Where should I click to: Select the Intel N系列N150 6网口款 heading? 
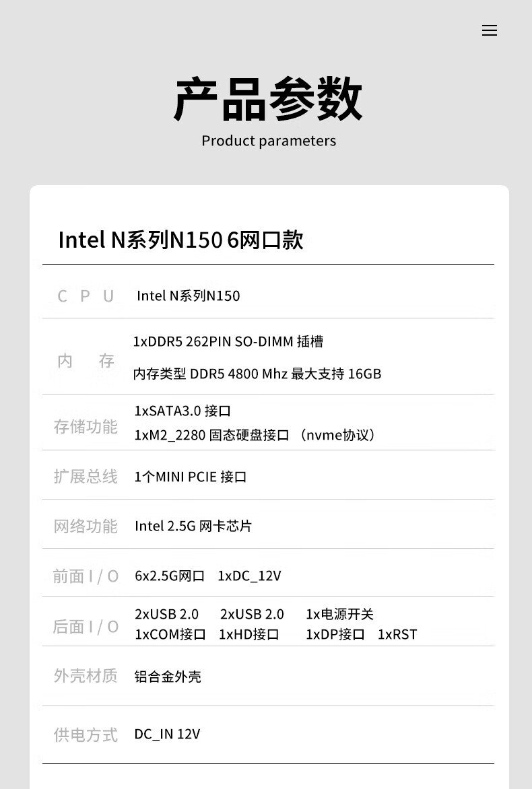[180, 240]
